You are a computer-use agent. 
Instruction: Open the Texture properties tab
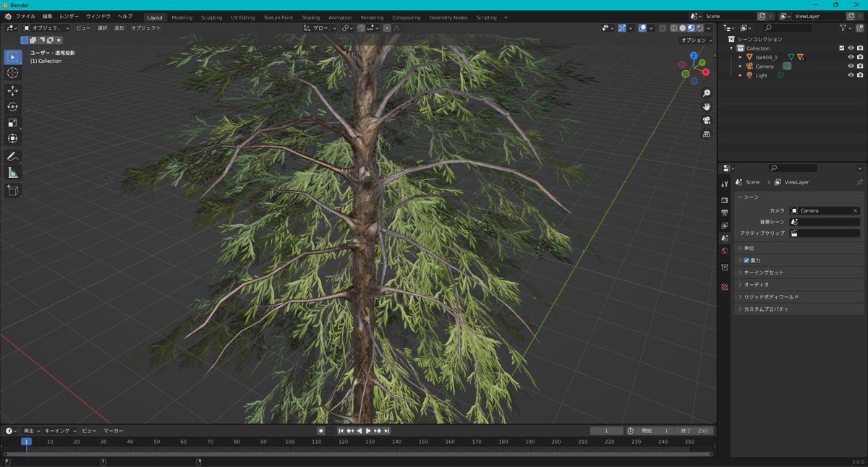click(x=725, y=287)
